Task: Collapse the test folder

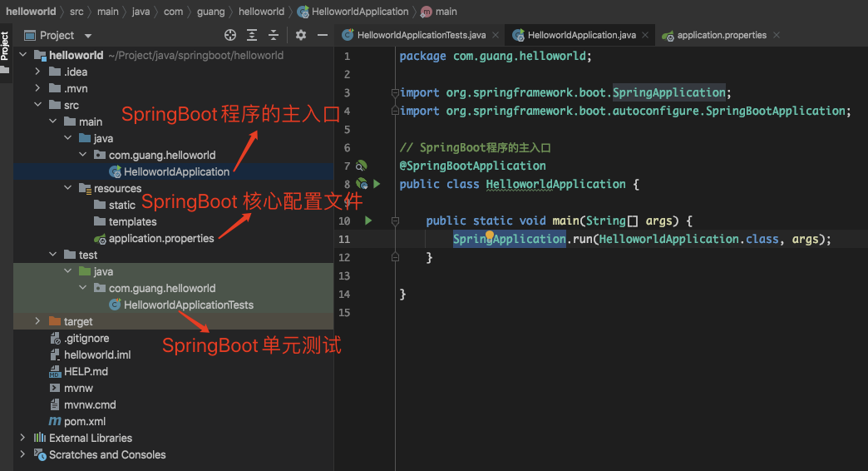Action: 52,255
